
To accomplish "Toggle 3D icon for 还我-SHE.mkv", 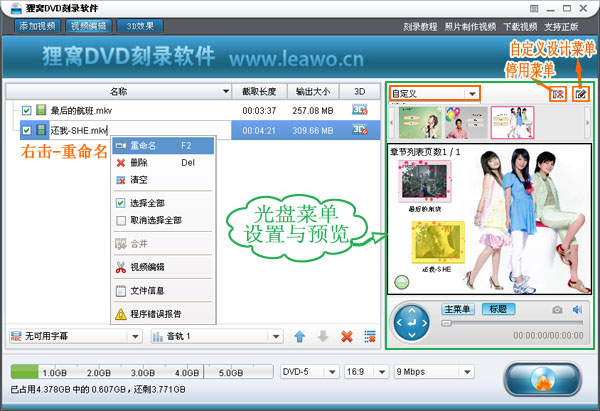I will (x=360, y=130).
